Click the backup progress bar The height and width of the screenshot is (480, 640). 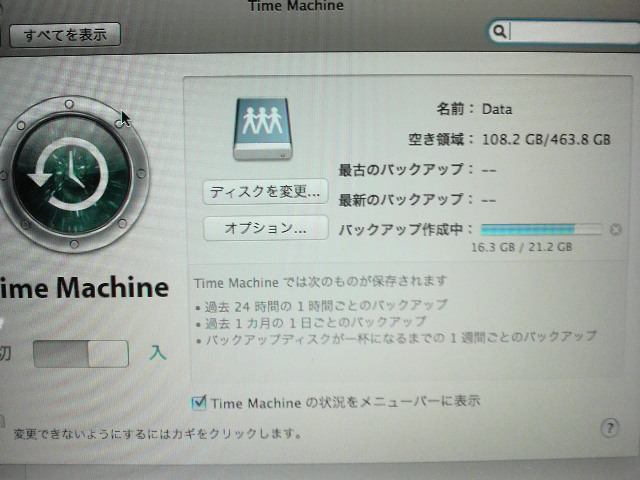coord(541,229)
